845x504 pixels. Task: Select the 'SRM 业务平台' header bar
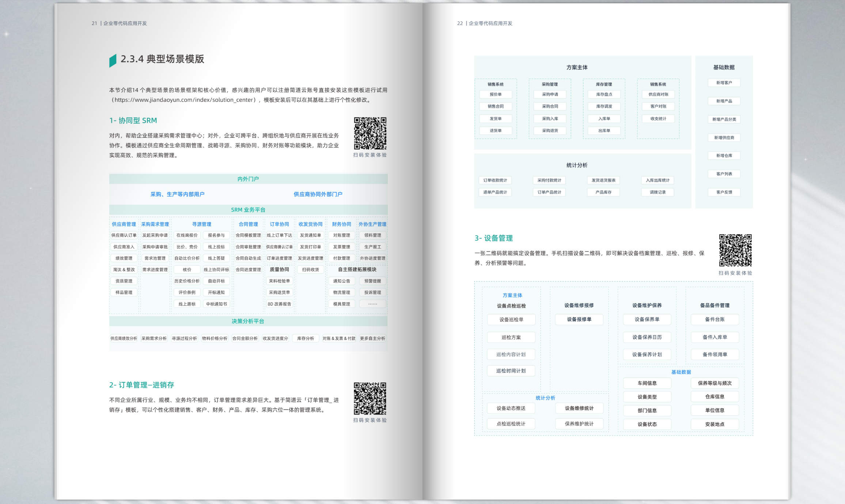point(248,209)
